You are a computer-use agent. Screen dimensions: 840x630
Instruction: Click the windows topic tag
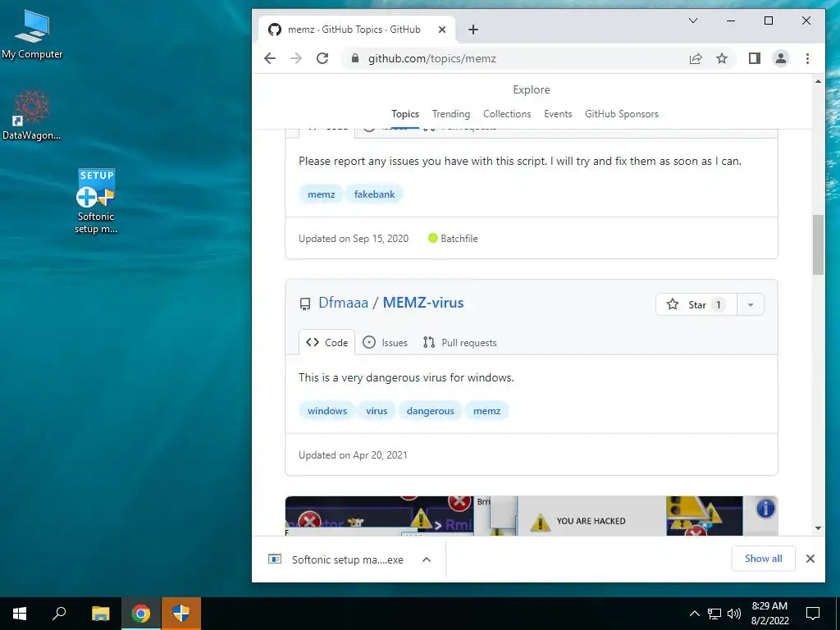[x=326, y=411]
